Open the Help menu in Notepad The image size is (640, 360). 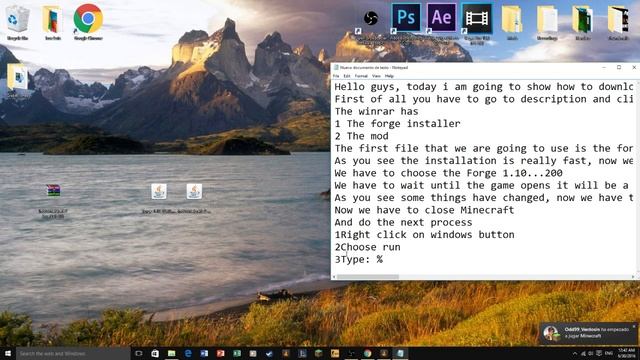(389, 76)
